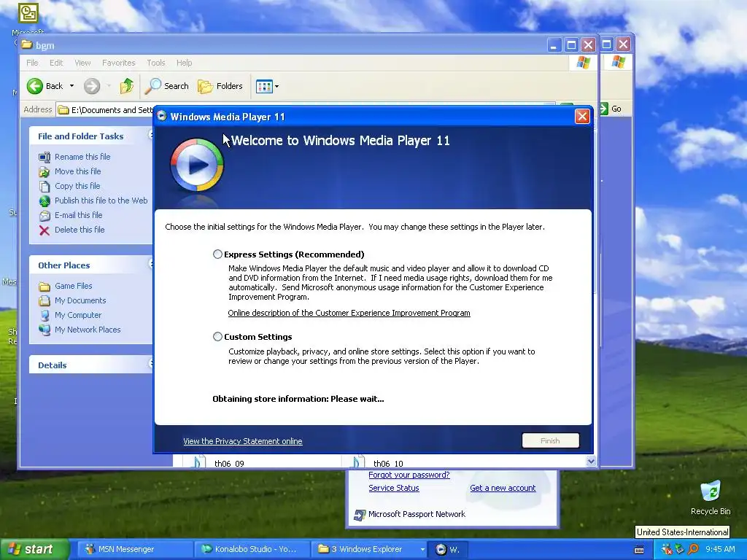747x560 pixels.
Task: Open the Service Status link
Action: point(393,488)
